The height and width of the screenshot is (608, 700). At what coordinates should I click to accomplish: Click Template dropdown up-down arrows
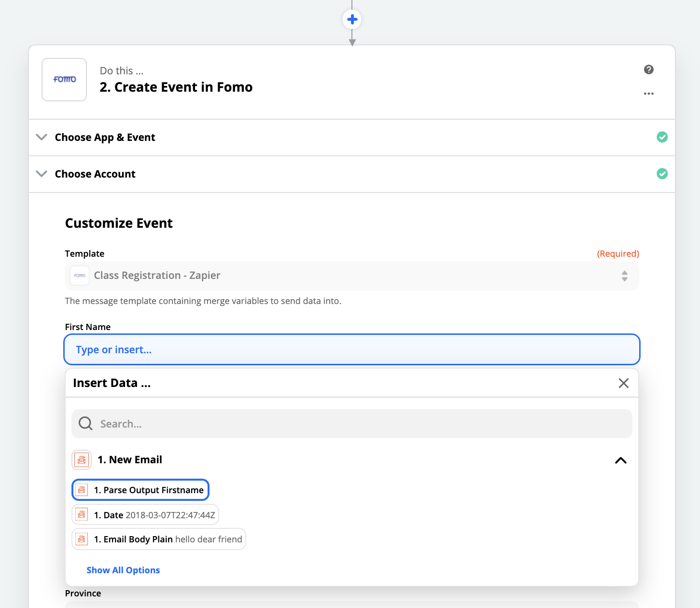click(x=625, y=276)
